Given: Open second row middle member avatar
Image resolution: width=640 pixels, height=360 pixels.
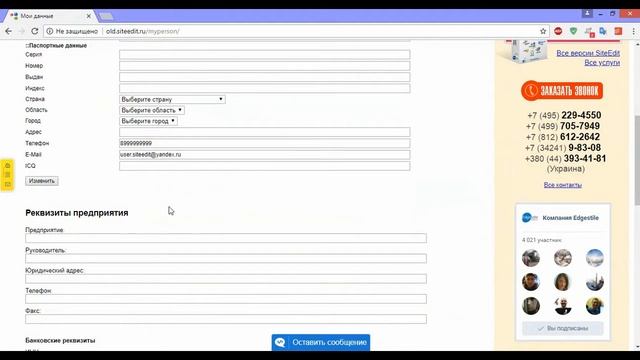Looking at the screenshot, I should (x=562, y=282).
